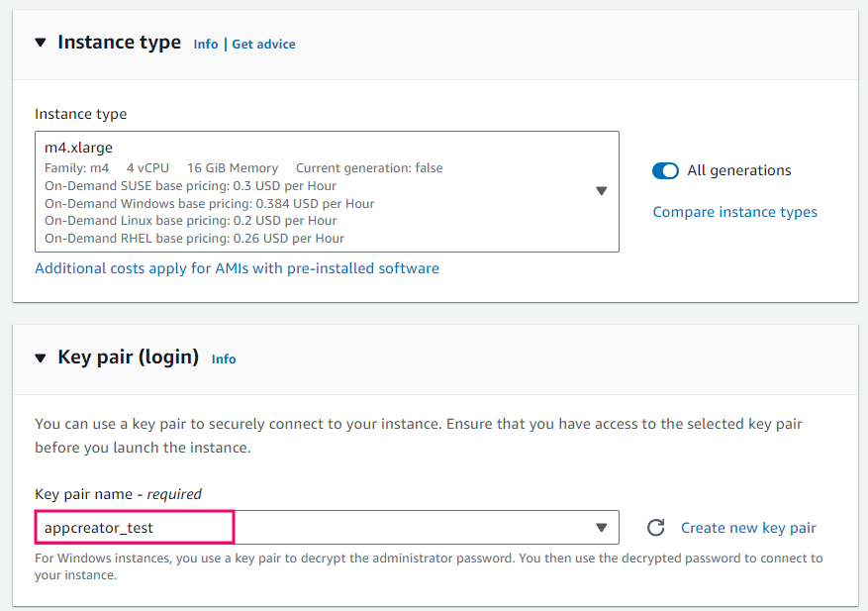Open Compare instance types link

(x=734, y=212)
